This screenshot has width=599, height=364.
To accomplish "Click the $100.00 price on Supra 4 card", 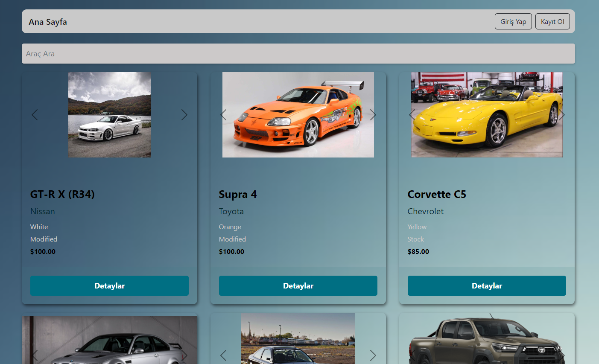I will click(x=232, y=252).
